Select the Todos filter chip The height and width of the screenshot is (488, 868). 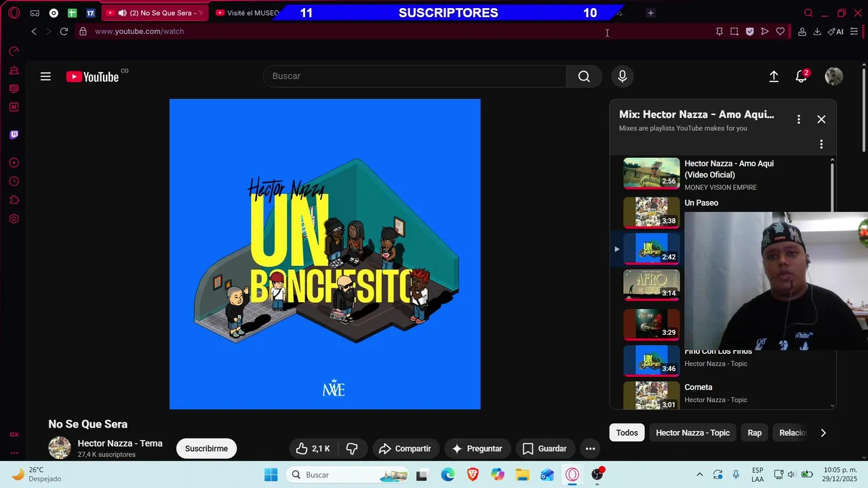point(627,432)
